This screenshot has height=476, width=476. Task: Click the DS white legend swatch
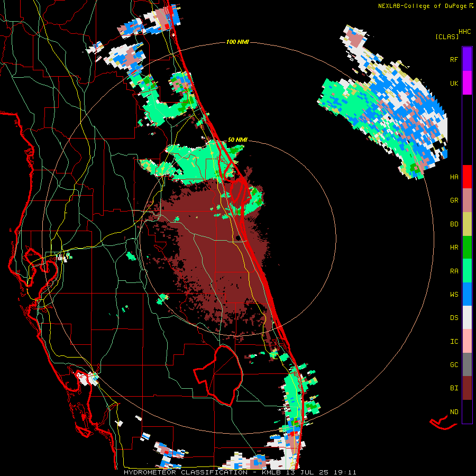(467, 317)
